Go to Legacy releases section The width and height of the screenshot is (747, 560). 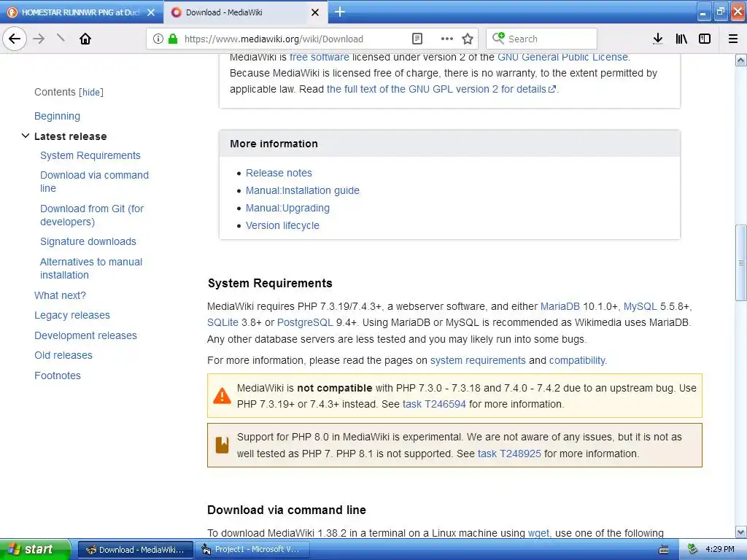tap(72, 315)
